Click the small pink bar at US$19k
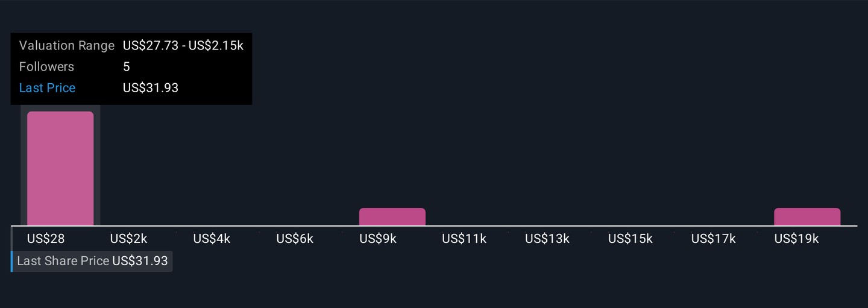The image size is (868, 308). [x=807, y=217]
